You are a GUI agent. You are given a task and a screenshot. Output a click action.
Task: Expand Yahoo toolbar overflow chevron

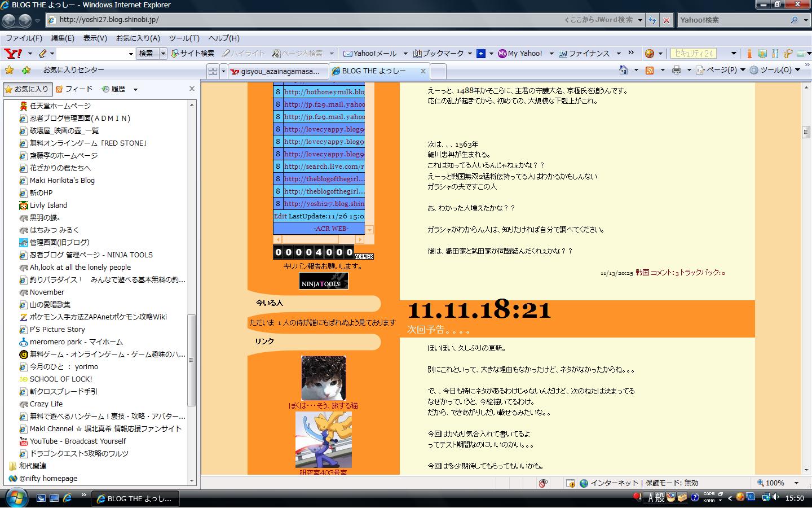point(631,53)
